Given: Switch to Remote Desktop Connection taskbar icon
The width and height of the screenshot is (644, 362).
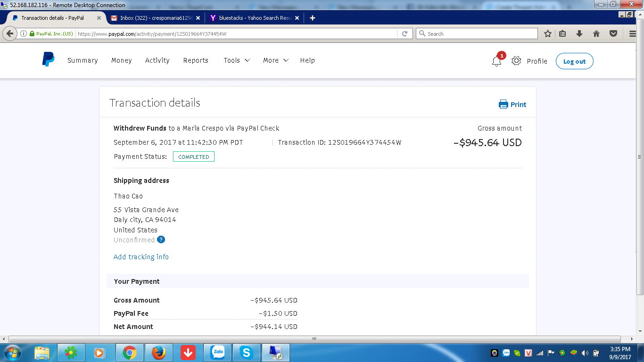Looking at the screenshot, I should (276, 353).
